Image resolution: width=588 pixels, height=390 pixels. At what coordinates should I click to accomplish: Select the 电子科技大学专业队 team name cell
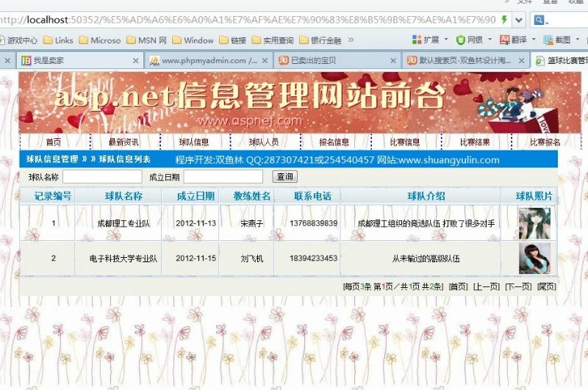coord(123,259)
